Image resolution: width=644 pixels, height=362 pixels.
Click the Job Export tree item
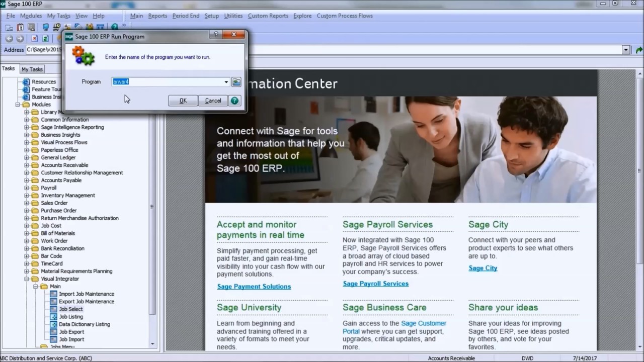coord(71,332)
